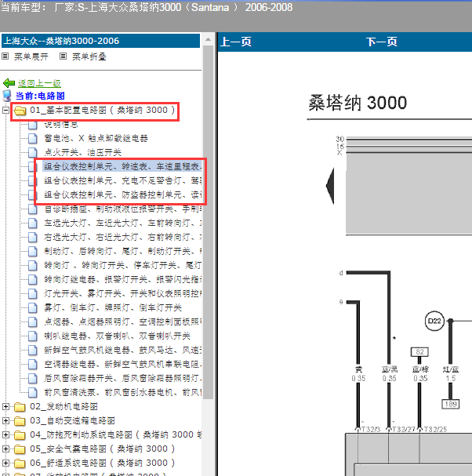This screenshot has height=476, width=472.
Task: Click 菜单折叠 to collapse all menus
Action: coord(89,56)
